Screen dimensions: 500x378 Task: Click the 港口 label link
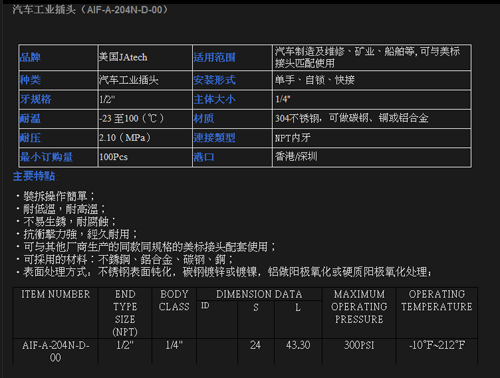pyautogui.click(x=204, y=157)
